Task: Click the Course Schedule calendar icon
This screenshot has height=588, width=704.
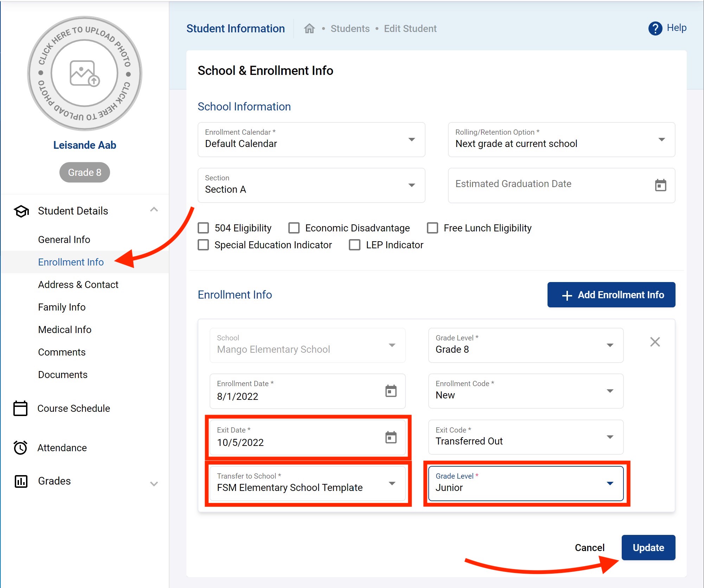Action: coord(20,408)
